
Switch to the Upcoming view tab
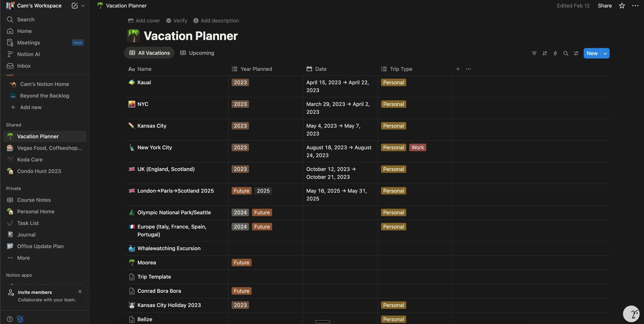click(x=197, y=53)
